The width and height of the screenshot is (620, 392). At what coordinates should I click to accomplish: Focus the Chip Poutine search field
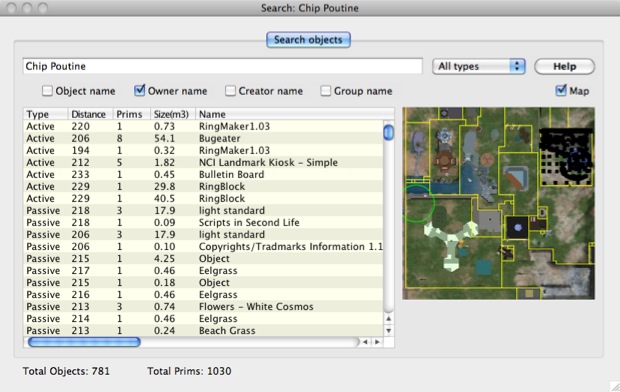pyautogui.click(x=223, y=66)
